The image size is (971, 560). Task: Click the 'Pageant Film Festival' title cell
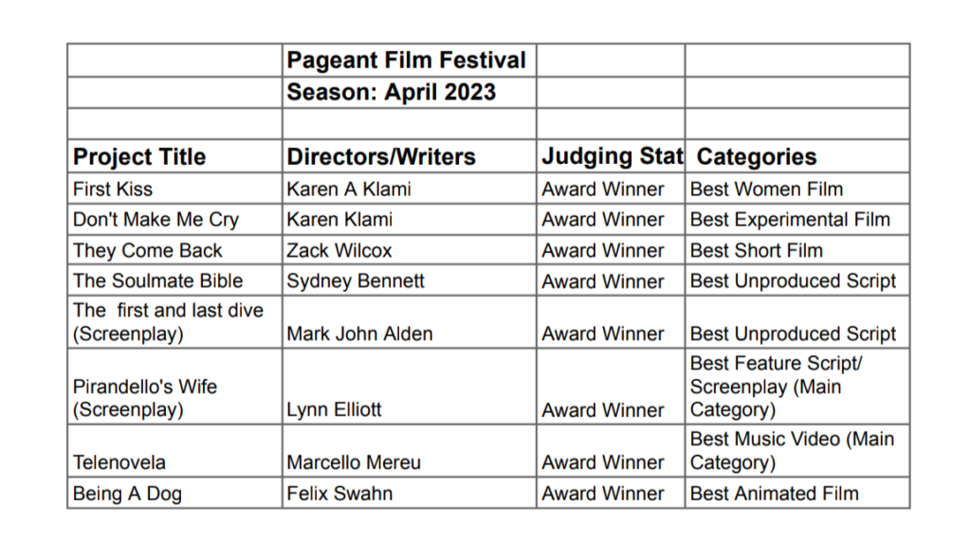pos(407,61)
